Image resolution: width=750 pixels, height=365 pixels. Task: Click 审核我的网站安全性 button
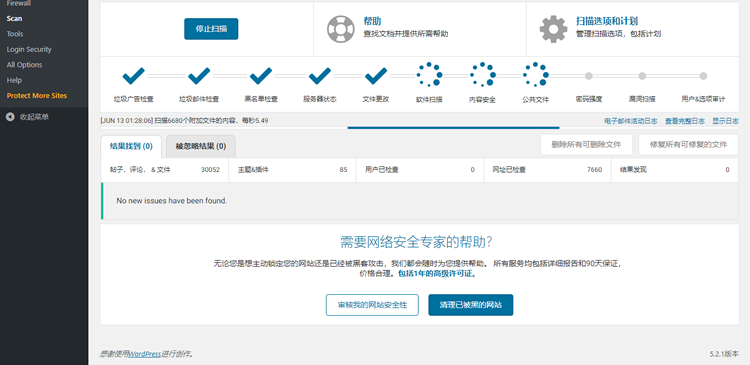coord(372,305)
